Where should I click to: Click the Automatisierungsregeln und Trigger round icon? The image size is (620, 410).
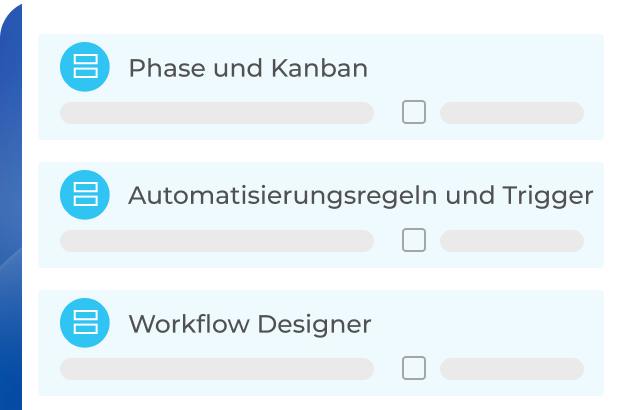click(85, 194)
